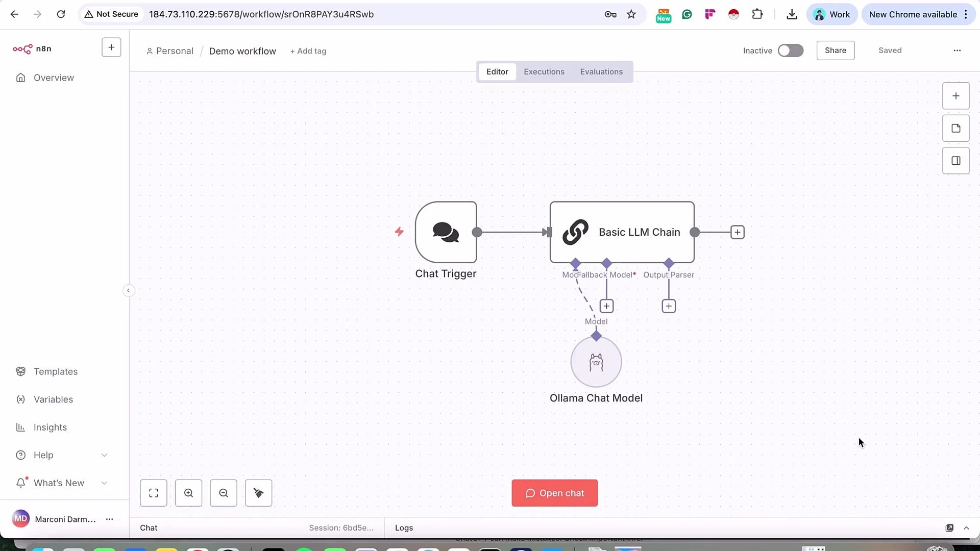Click the Demo workflow title
The width and height of the screenshot is (980, 551).
pos(242,51)
